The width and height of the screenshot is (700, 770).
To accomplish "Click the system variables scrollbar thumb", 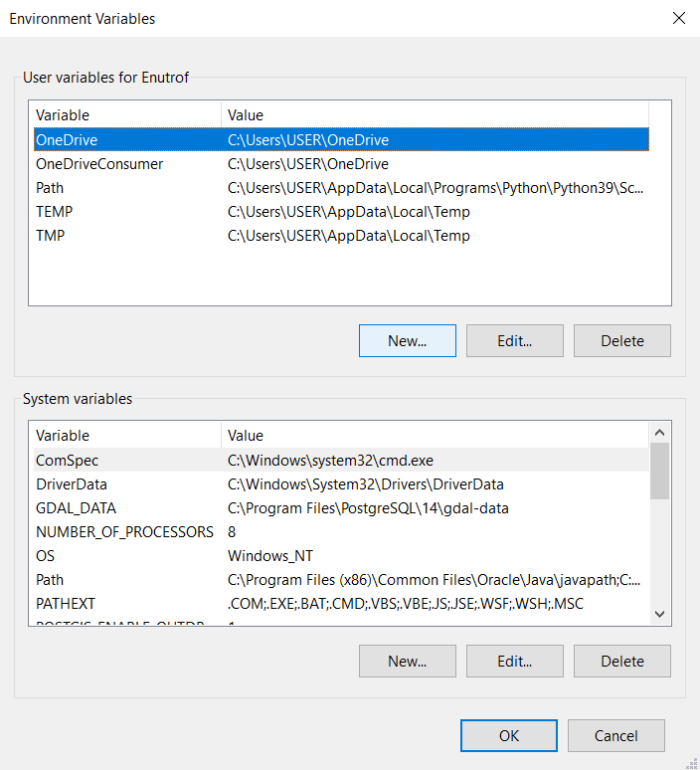I will (660, 471).
